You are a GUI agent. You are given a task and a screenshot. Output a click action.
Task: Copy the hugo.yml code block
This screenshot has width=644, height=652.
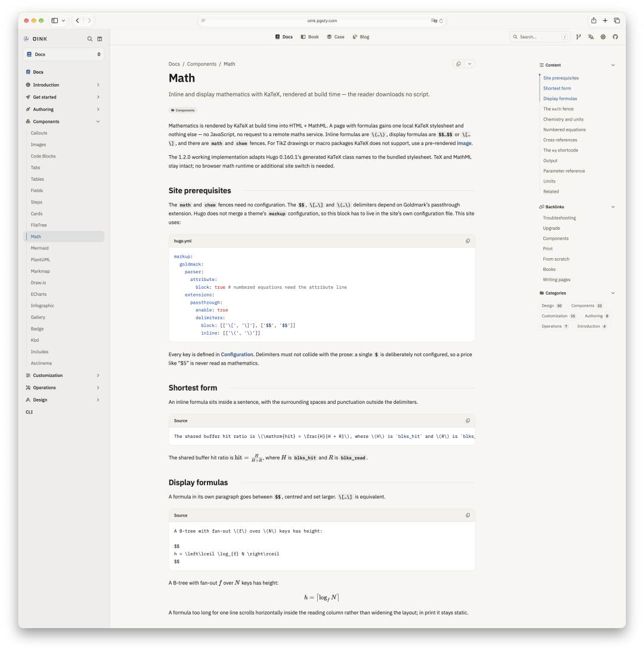(467, 241)
